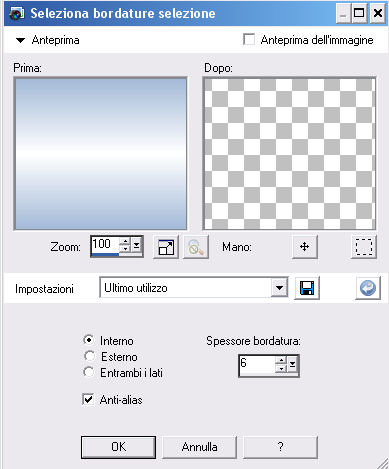Click the Annulla button
Screen dimensions: 389x469
(199, 447)
